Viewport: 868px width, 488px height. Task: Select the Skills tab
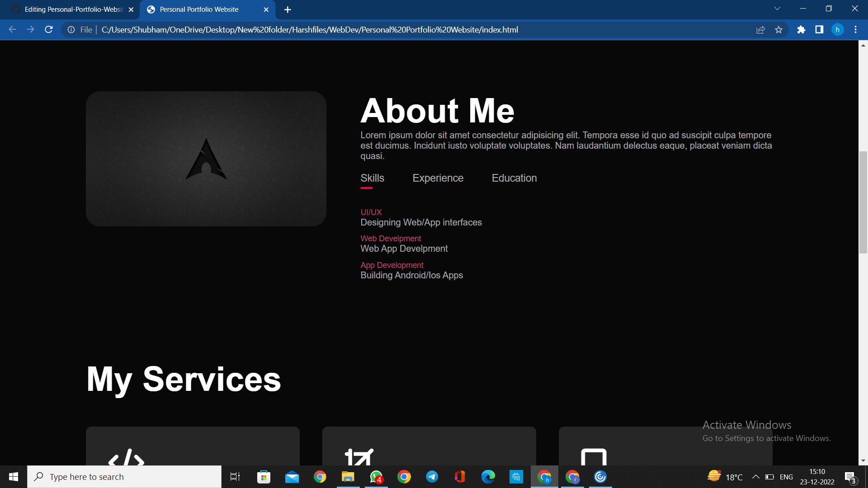click(372, 178)
